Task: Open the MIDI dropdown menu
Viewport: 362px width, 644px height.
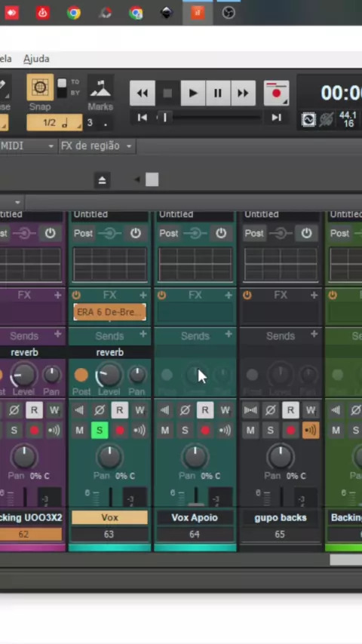Action: click(28, 146)
